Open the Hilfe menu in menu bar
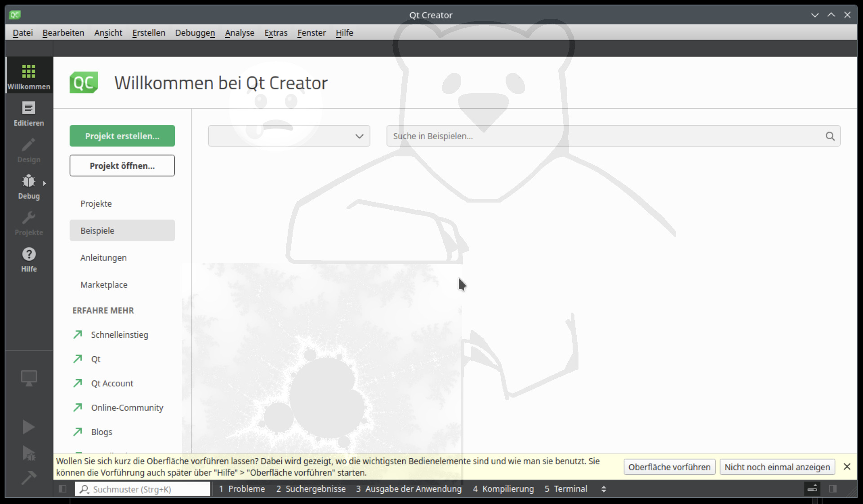The width and height of the screenshot is (863, 504). (344, 33)
